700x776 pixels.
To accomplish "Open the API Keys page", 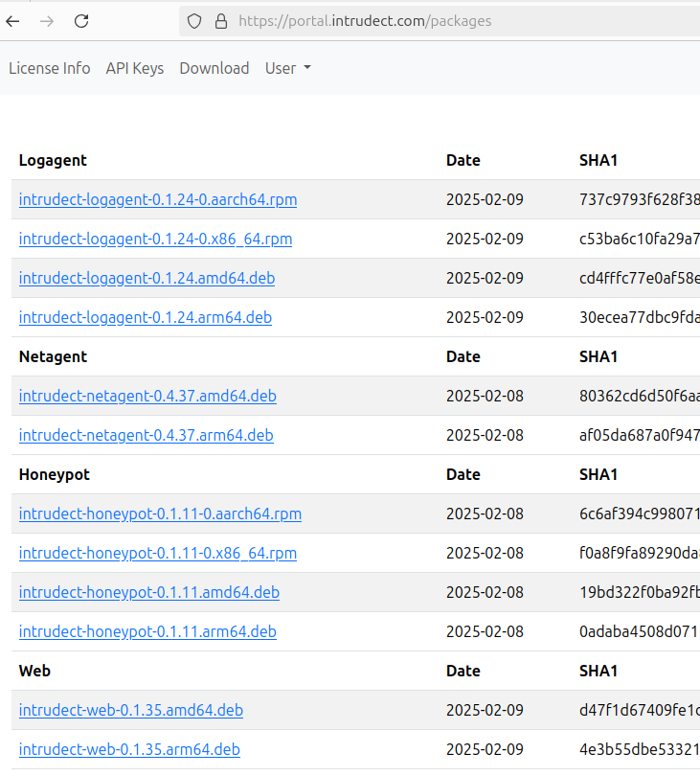I will (135, 68).
